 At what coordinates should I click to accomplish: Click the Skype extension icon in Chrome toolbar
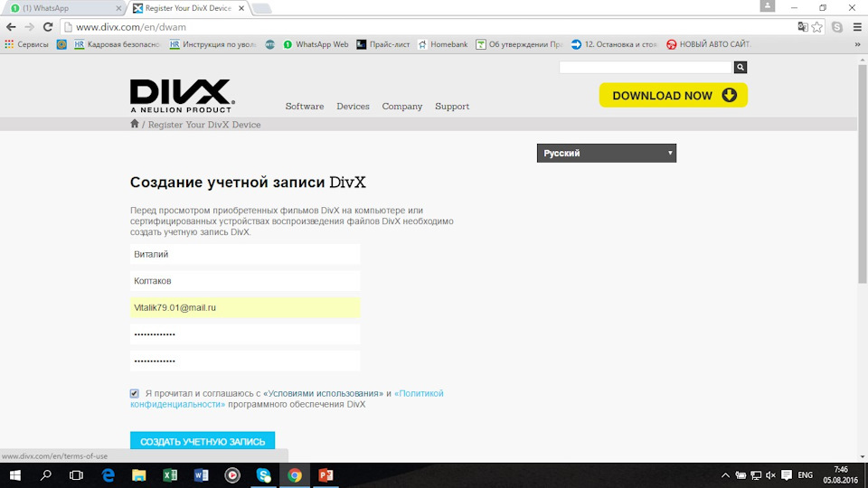[837, 26]
